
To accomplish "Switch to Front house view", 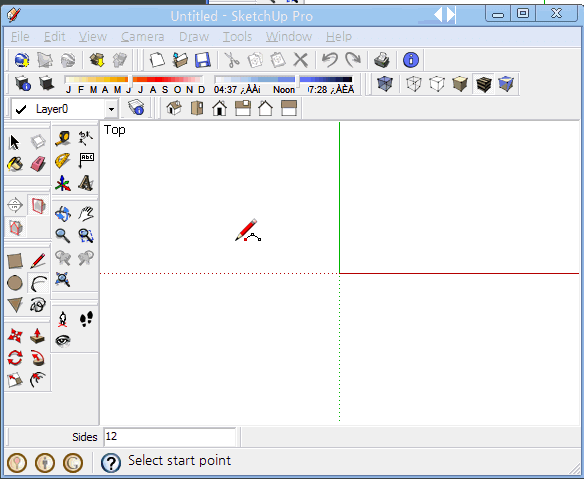I will point(220,108).
